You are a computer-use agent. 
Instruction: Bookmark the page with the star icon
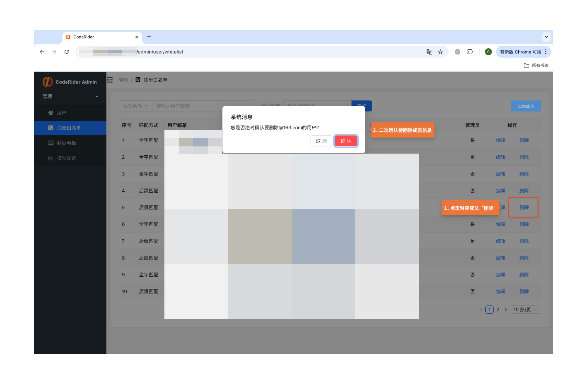click(x=440, y=52)
